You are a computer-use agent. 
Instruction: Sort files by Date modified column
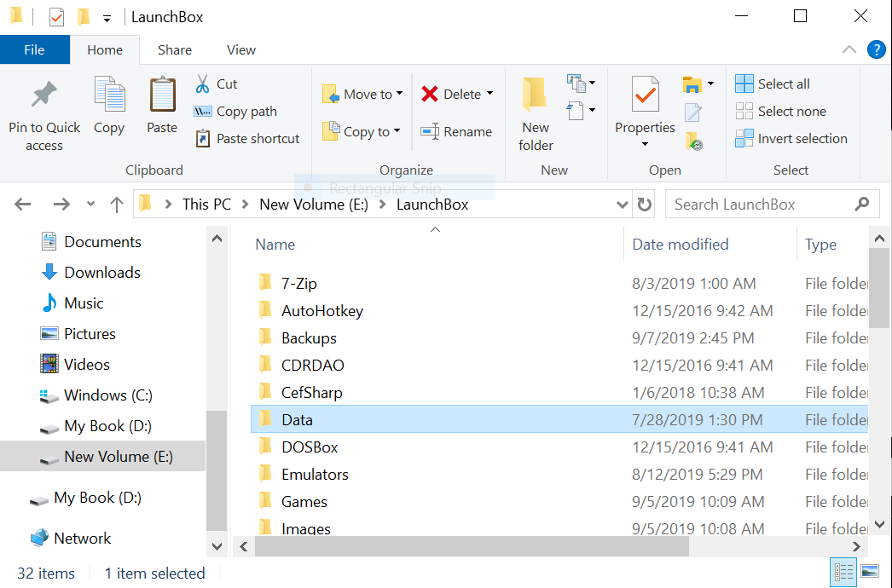[x=681, y=245]
